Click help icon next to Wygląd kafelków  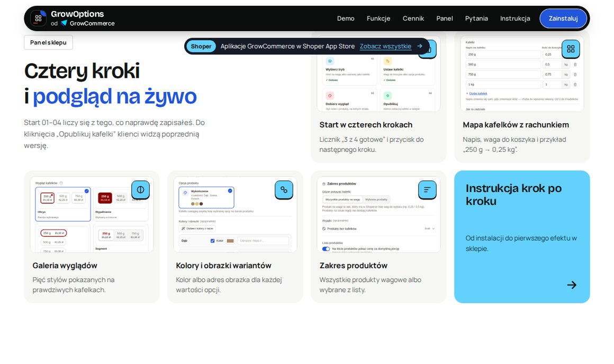pyautogui.click(x=61, y=183)
